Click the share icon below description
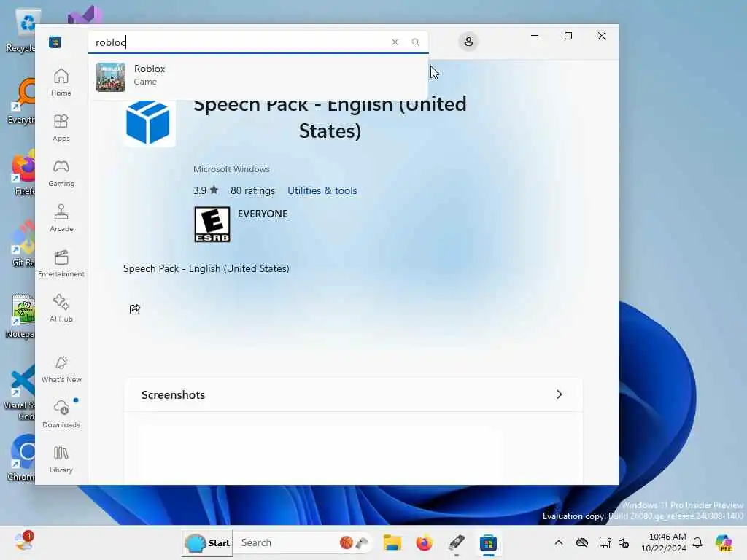The height and width of the screenshot is (560, 747). [135, 309]
